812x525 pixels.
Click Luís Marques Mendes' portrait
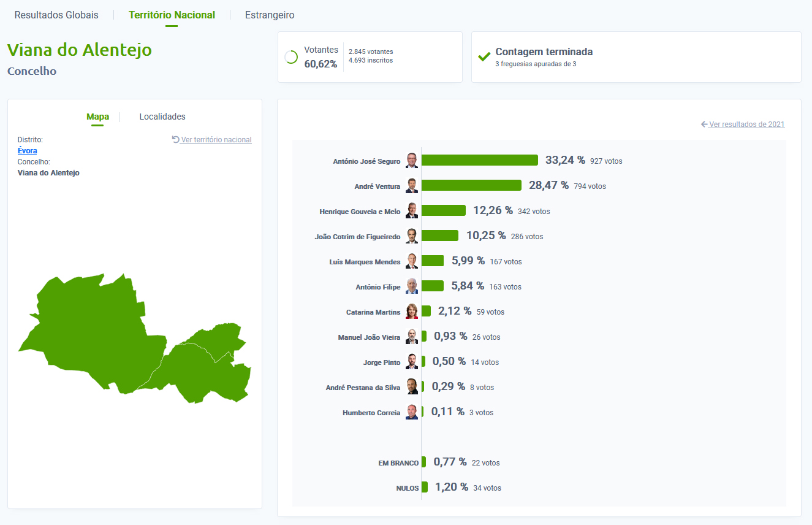pos(412,261)
